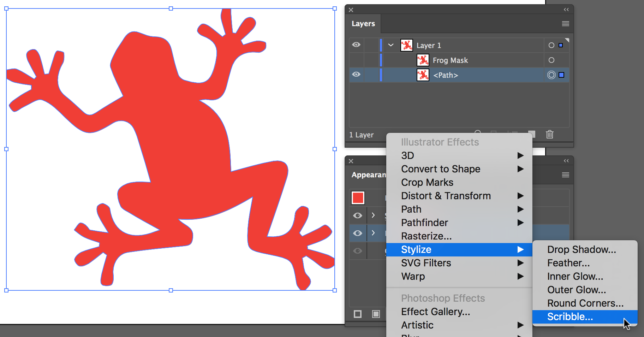Image resolution: width=644 pixels, height=337 pixels.
Task: Click Add New Fill icon in Appearance panel
Action: click(x=376, y=314)
